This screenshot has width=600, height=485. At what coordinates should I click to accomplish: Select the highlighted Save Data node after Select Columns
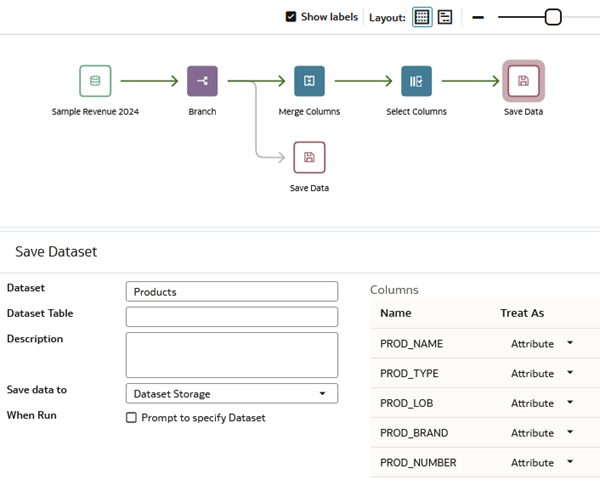[523, 81]
